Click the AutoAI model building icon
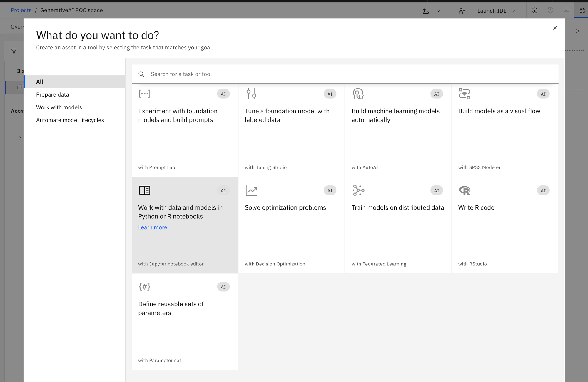 [358, 94]
